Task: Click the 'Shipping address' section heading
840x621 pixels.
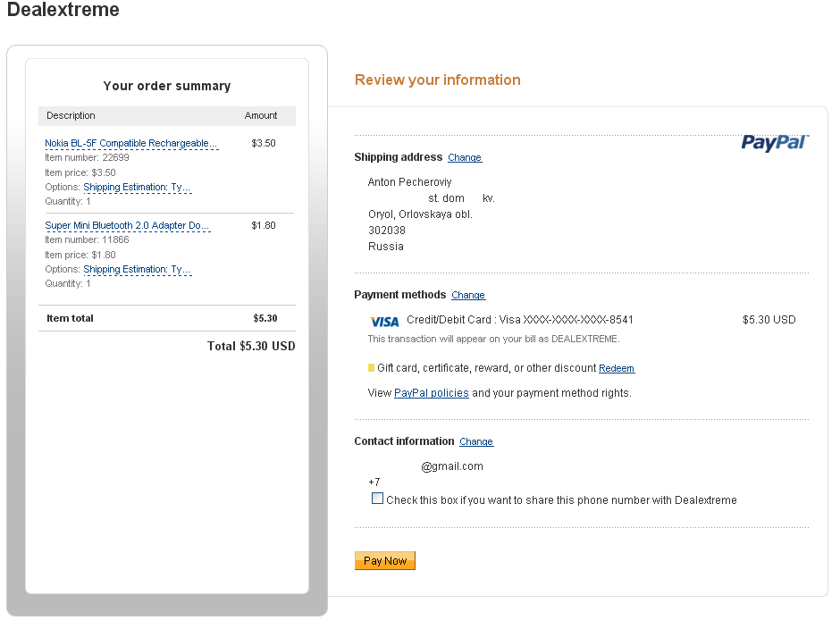Action: (x=398, y=157)
